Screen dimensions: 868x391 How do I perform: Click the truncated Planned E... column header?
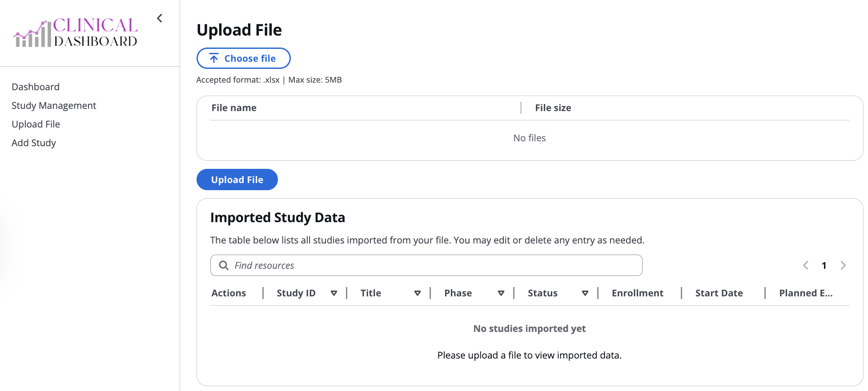click(x=806, y=293)
